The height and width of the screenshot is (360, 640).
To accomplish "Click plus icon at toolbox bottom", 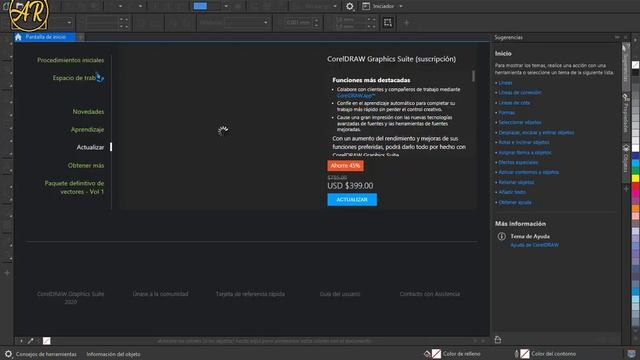I will point(7,273).
